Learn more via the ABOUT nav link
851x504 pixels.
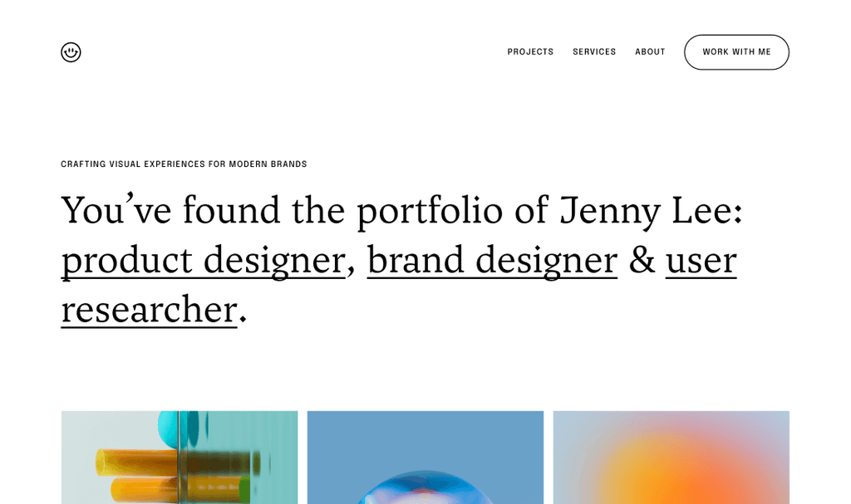point(650,51)
